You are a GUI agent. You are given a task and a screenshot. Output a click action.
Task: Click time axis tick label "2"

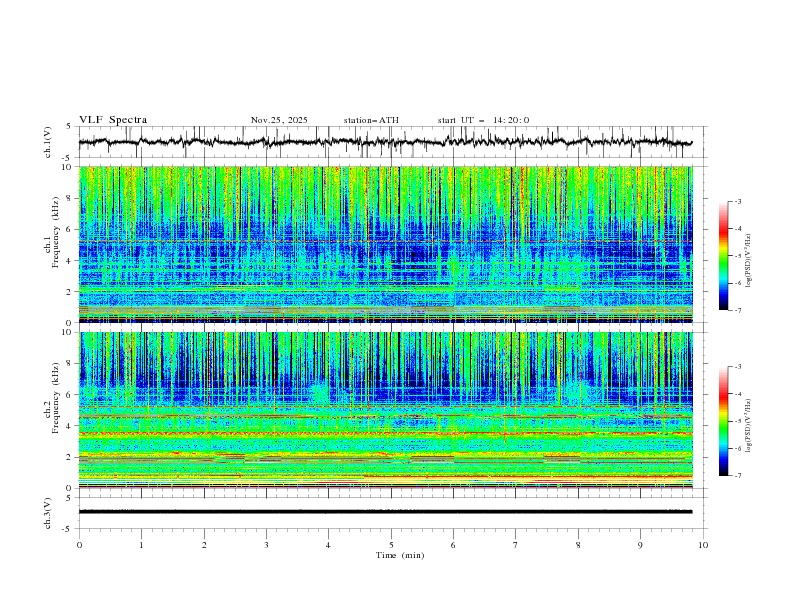point(204,545)
